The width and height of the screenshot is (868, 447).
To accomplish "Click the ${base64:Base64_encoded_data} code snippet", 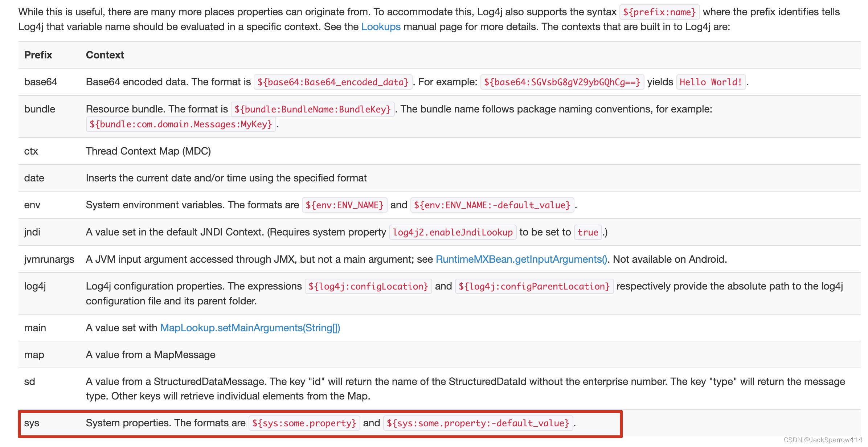I will point(333,82).
